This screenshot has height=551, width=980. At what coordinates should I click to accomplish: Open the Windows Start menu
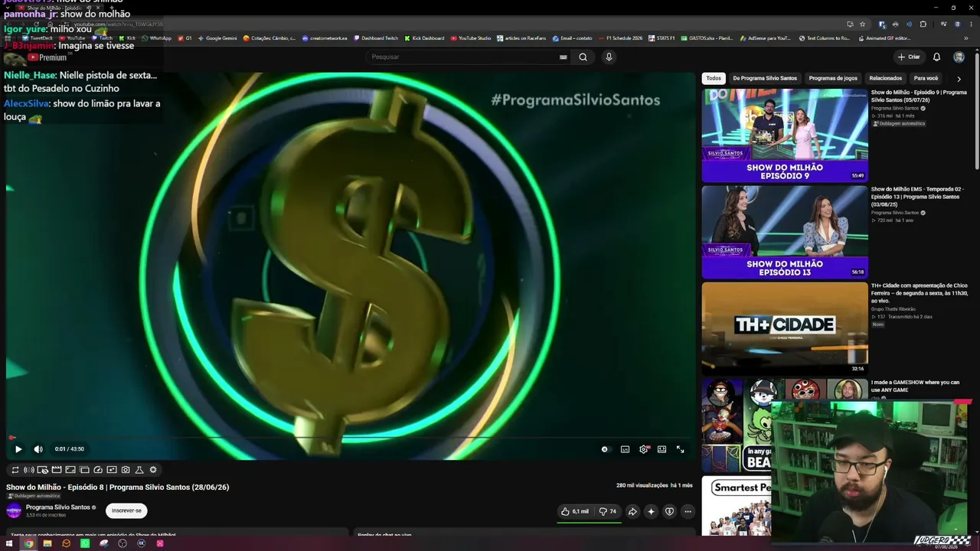click(x=9, y=543)
